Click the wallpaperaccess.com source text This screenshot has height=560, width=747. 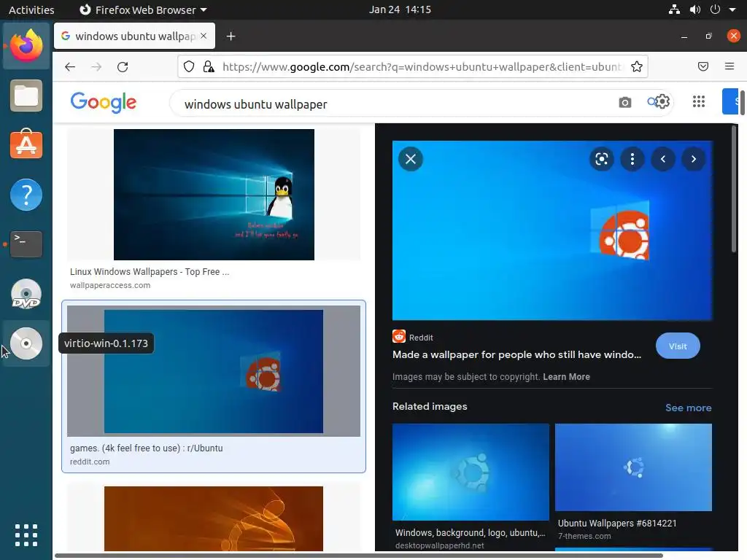pos(110,285)
